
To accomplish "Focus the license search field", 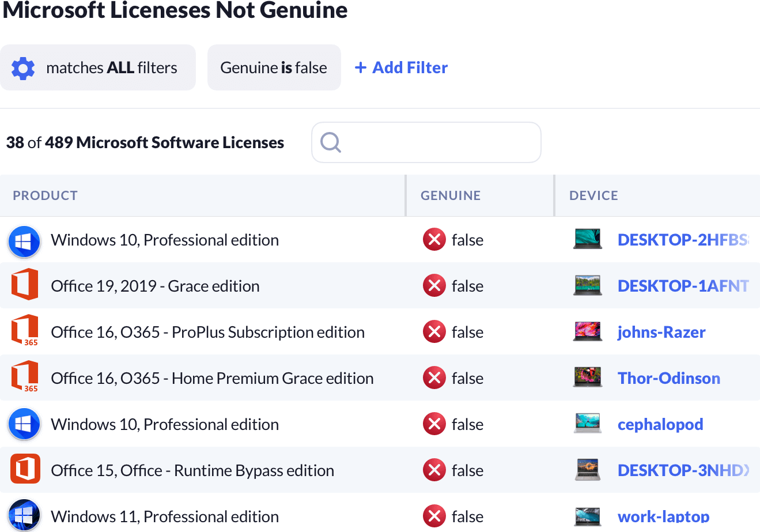I will (x=438, y=142).
